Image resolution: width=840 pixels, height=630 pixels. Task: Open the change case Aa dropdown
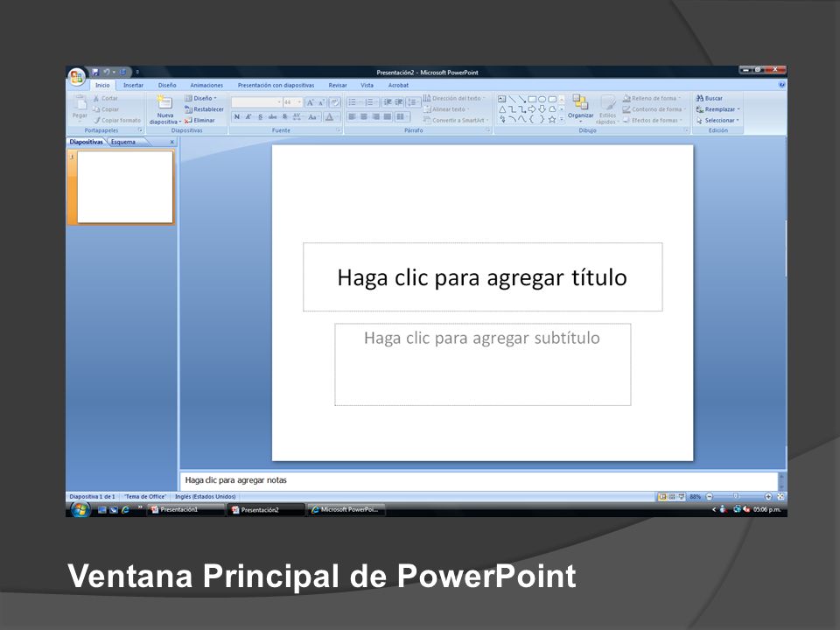pyautogui.click(x=313, y=116)
